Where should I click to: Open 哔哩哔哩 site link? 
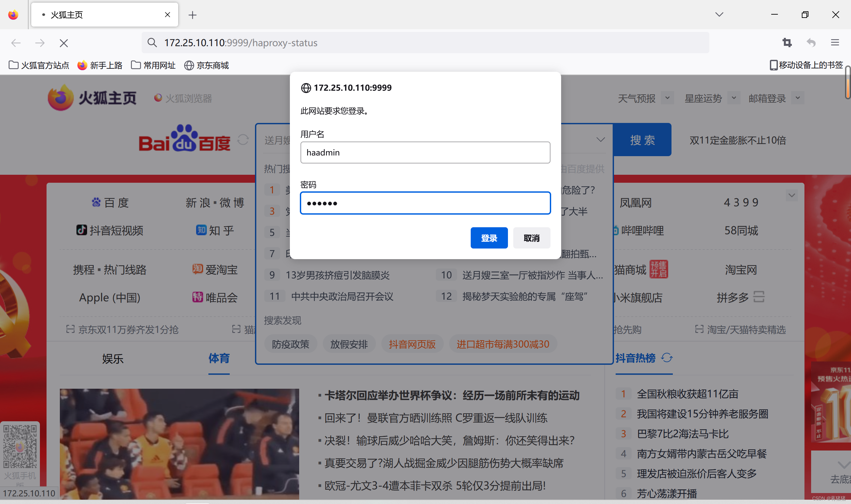pyautogui.click(x=639, y=231)
